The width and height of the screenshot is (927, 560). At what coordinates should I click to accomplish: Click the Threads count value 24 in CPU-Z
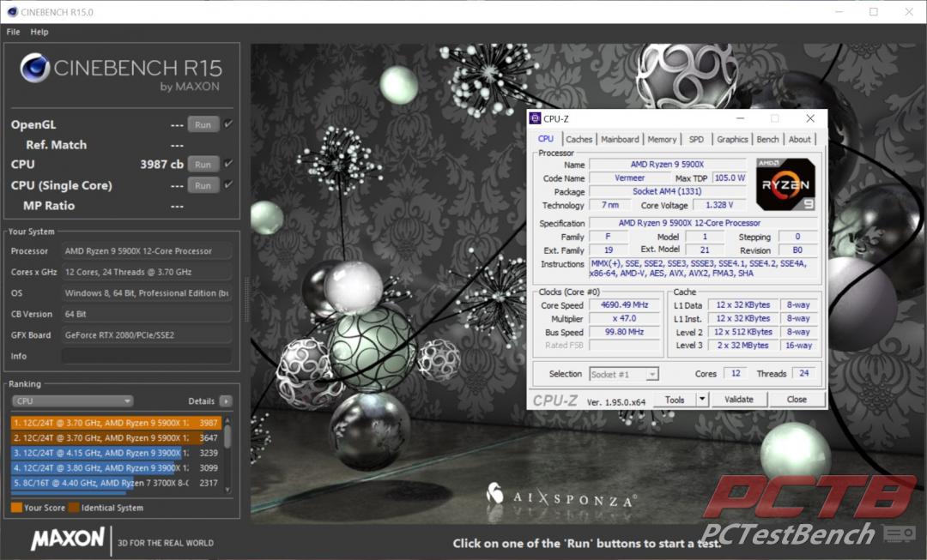804,373
